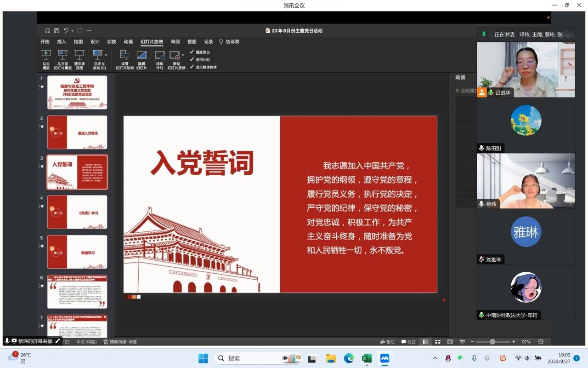The image size is (588, 368).
Task: Adjust the zoom slider in status bar
Action: click(492, 342)
